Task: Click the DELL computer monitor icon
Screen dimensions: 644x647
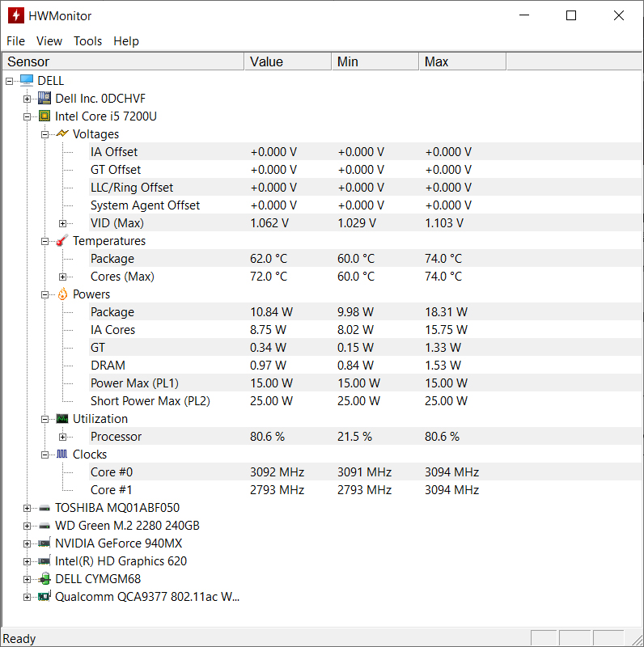Action: point(27,80)
